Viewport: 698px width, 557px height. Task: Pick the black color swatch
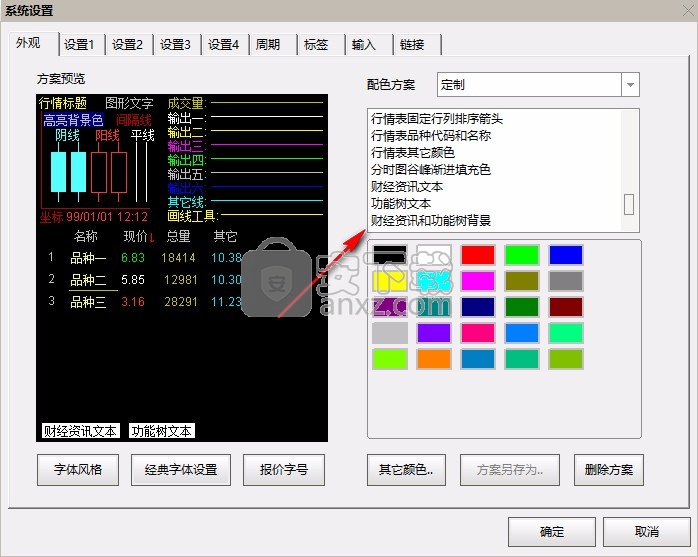(x=390, y=255)
